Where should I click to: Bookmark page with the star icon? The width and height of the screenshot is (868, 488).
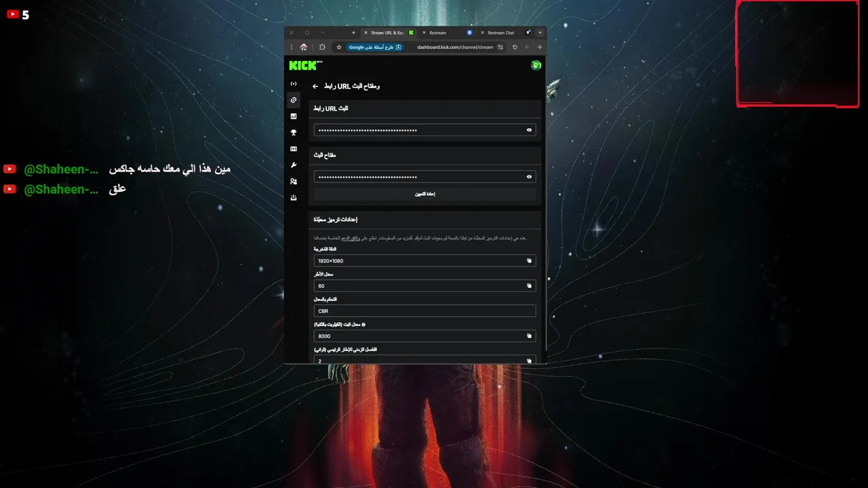(339, 47)
